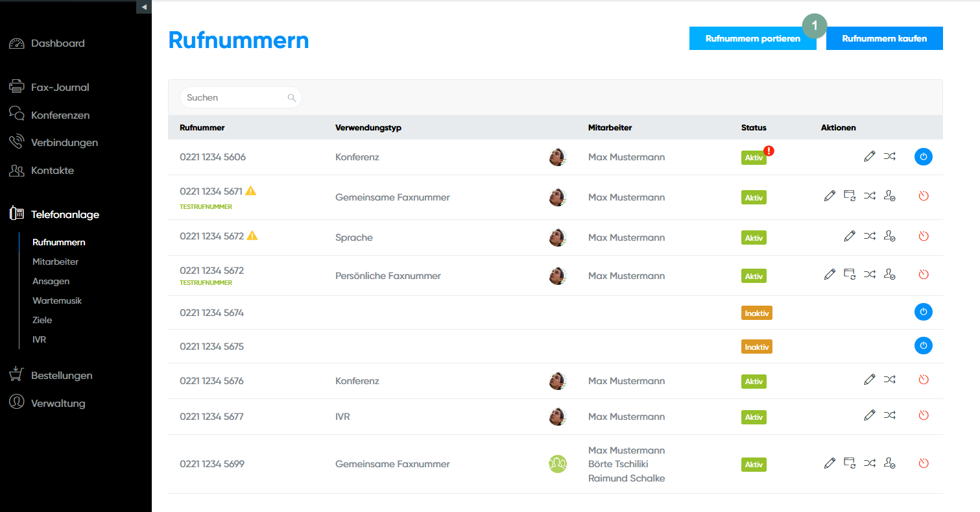
Task: Click window-refresh icon for 0221 1234 5671
Action: 850,195
